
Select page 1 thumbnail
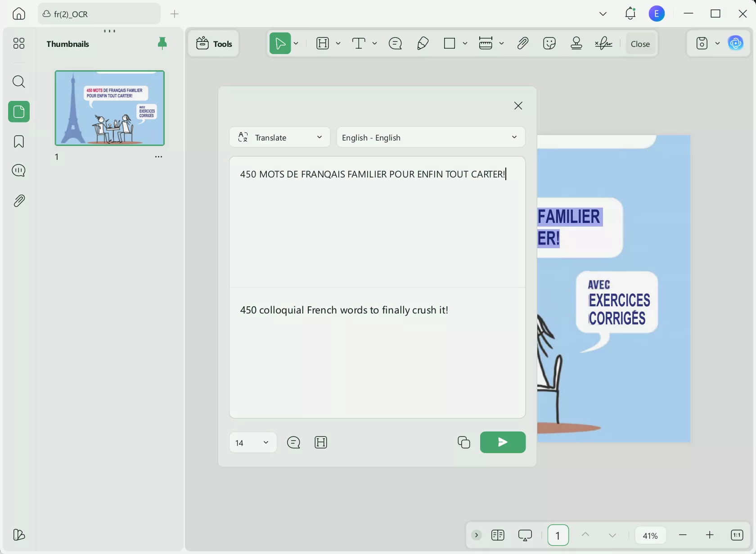110,108
